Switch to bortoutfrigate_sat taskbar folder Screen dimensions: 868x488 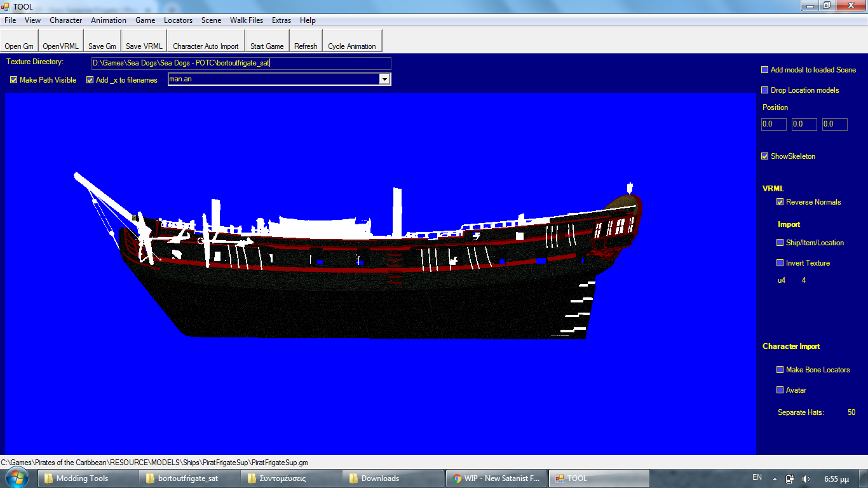click(190, 478)
